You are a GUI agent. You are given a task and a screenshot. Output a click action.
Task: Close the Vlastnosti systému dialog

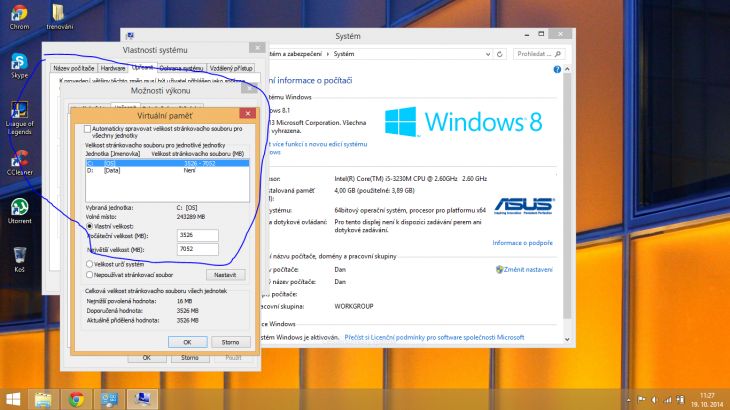click(257, 47)
